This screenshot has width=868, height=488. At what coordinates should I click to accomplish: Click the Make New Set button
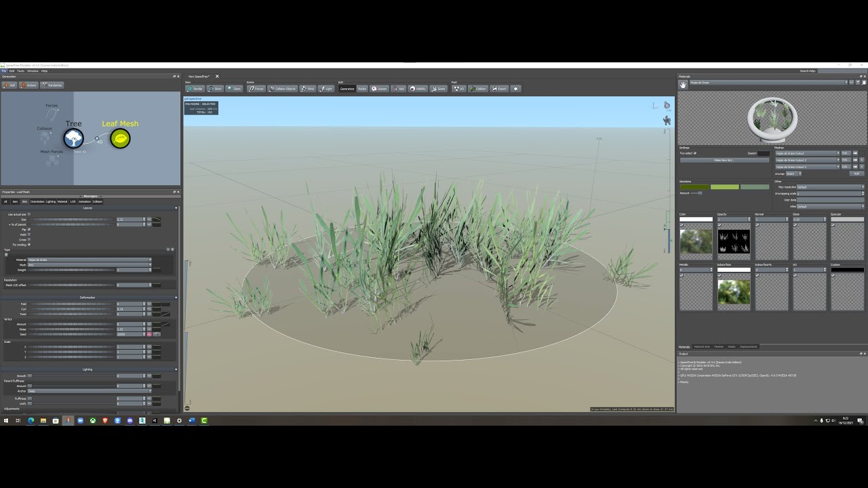click(724, 160)
